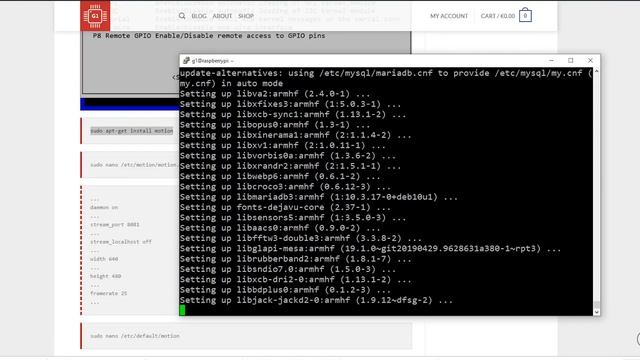The image size is (640, 360).
Task: Go to the BLOG menu item
Action: coord(199,16)
